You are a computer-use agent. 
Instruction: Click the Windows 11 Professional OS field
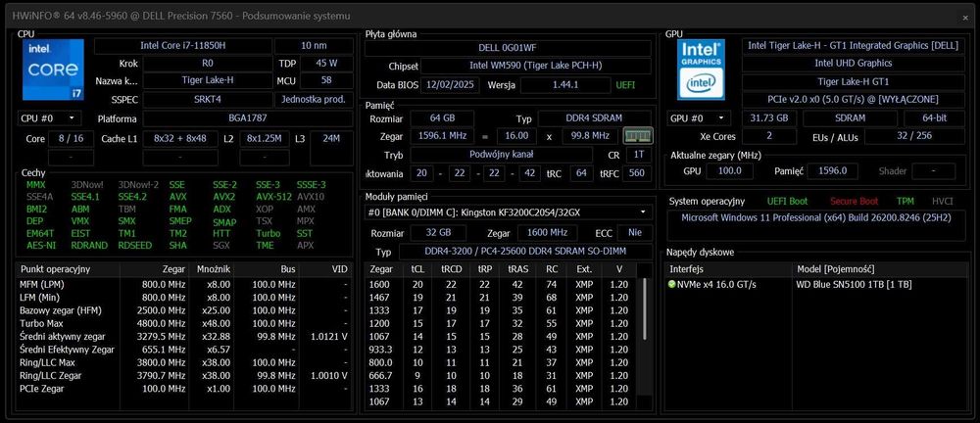[816, 225]
